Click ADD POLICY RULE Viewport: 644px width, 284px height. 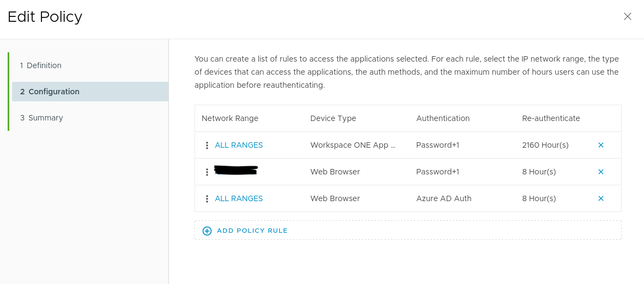click(252, 231)
